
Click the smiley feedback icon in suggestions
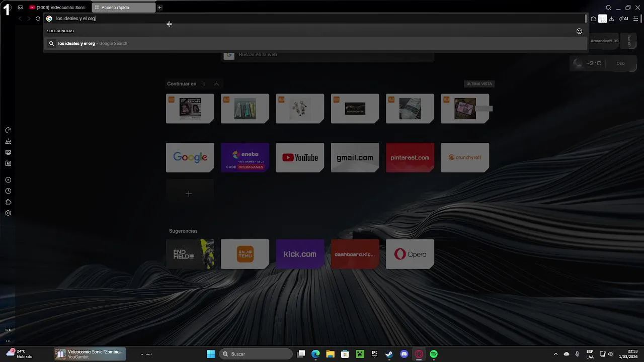coord(579,31)
